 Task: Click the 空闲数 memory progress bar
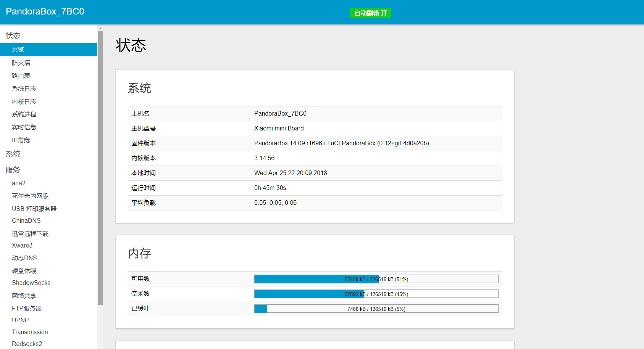pos(376,294)
